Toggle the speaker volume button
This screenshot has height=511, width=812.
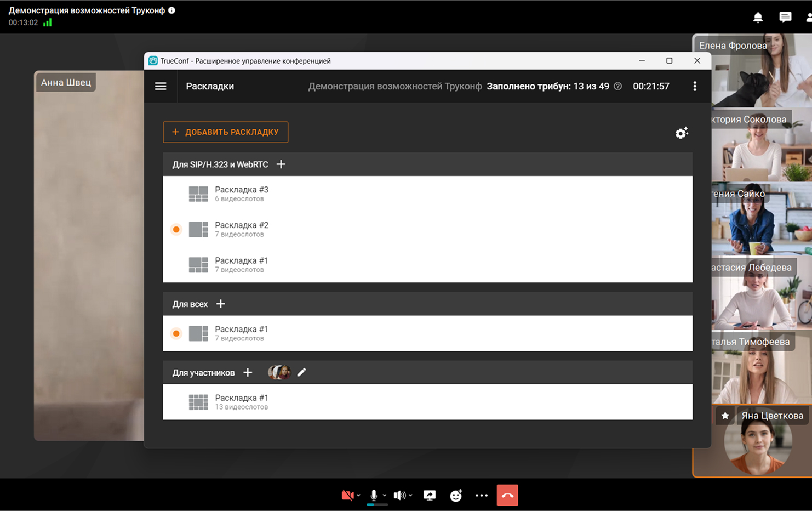tap(399, 496)
